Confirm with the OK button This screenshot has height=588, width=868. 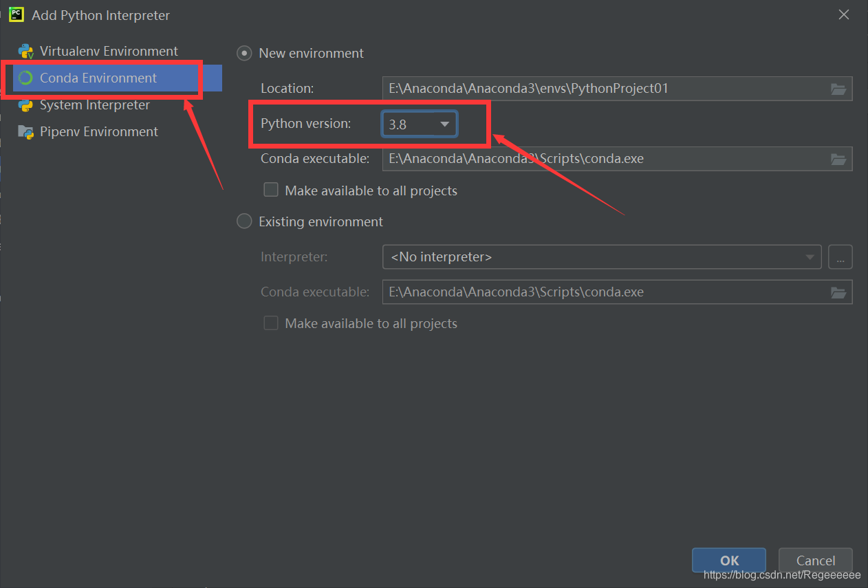point(729,560)
